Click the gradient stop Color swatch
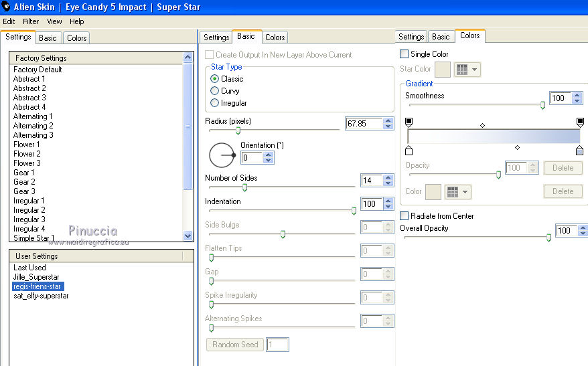The width and height of the screenshot is (588, 366). 433,192
